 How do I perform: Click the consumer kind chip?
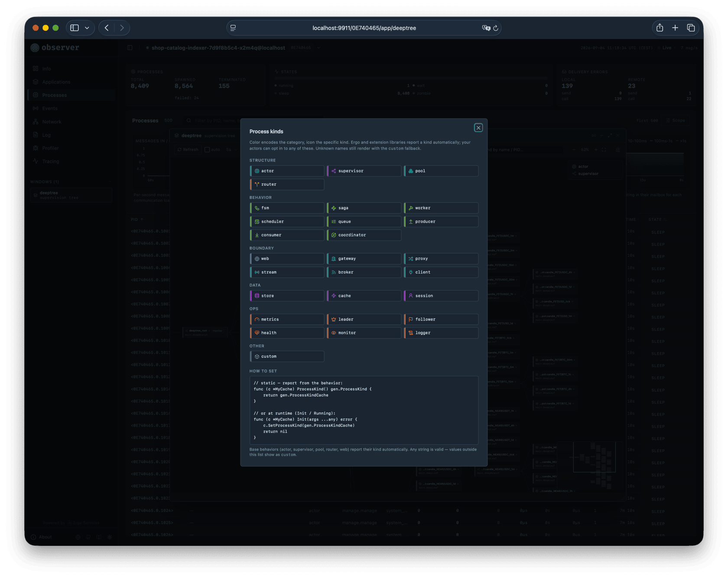tap(287, 235)
